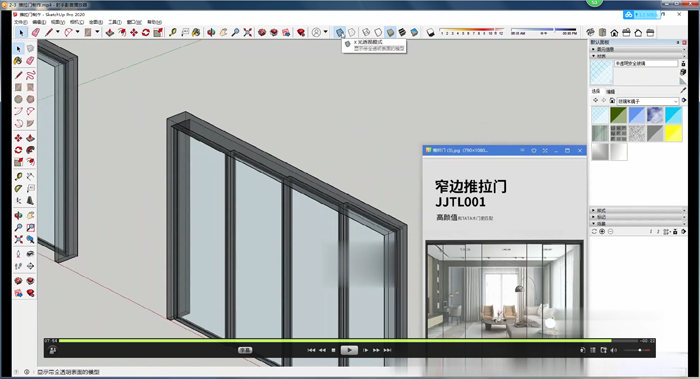This screenshot has width=700, height=379.
Task: Click the material name input field
Action: pyautogui.click(x=646, y=63)
